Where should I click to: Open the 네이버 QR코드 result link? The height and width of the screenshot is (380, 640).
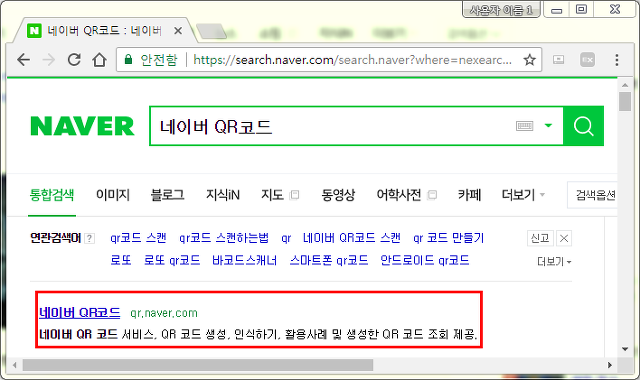point(80,313)
